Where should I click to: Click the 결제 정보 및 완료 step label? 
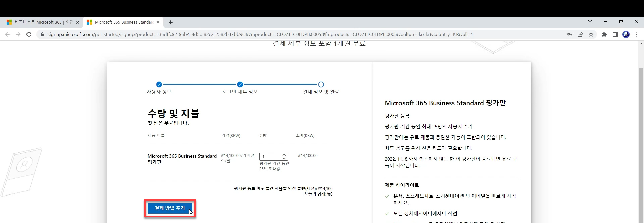(321, 92)
